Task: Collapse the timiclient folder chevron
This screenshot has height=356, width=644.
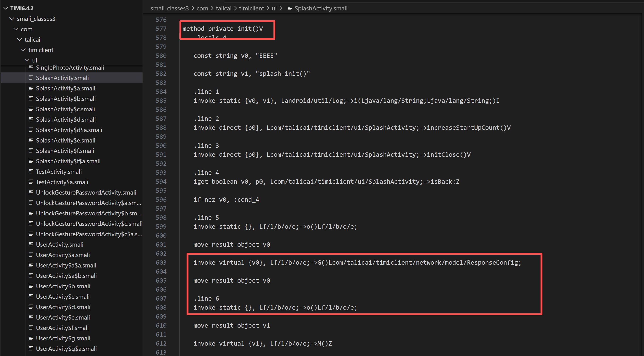Action: point(23,50)
